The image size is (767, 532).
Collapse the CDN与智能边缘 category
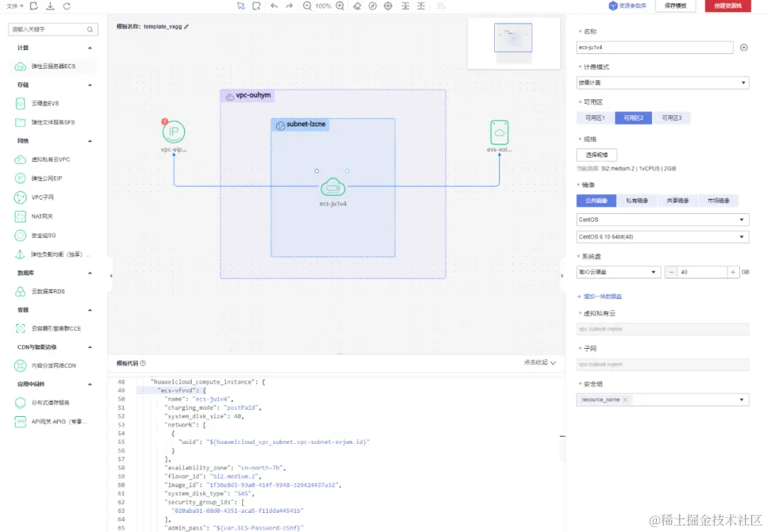pos(90,347)
